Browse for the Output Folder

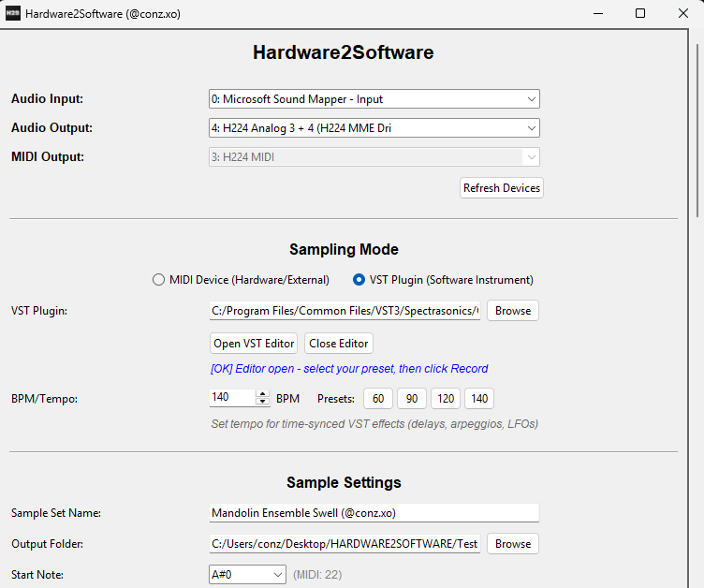coord(513,544)
